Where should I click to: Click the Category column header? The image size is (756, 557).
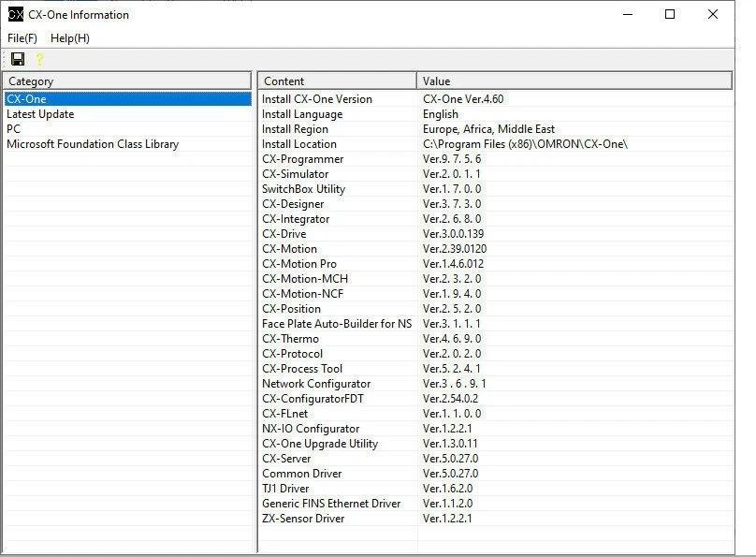[x=126, y=81]
